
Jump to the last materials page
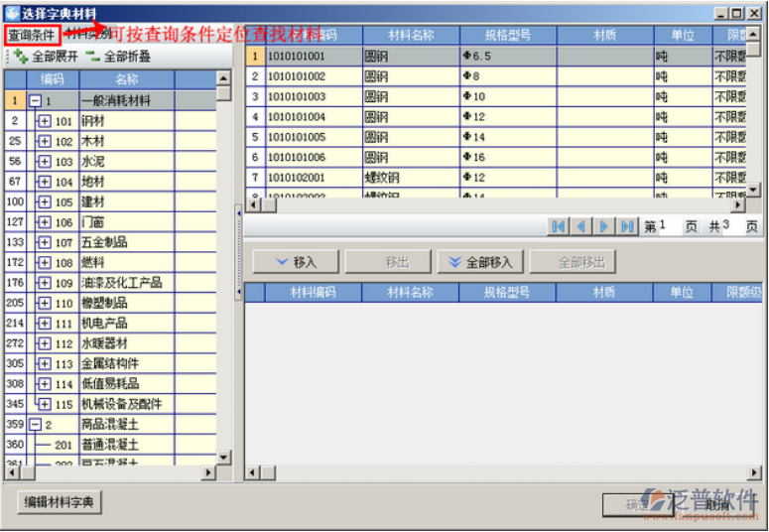626,227
